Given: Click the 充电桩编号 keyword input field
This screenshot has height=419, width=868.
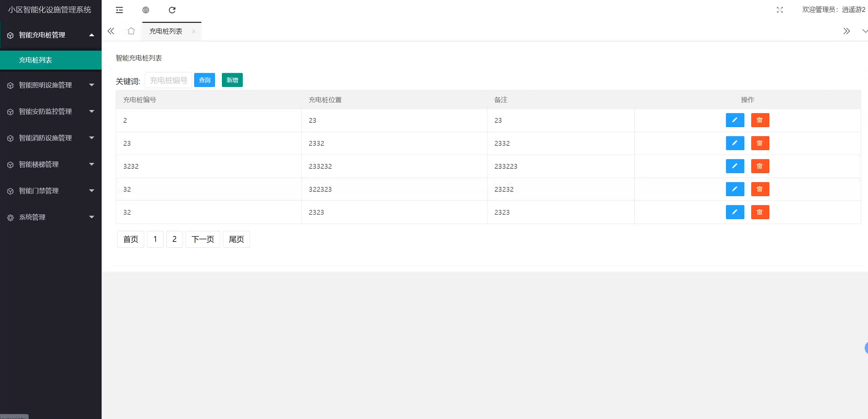Looking at the screenshot, I should pos(168,80).
